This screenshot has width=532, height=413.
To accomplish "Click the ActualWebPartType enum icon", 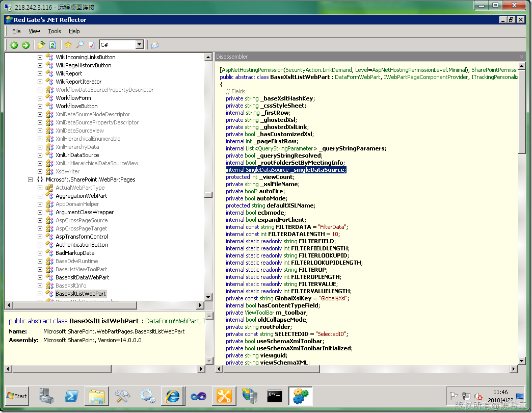I will pos(49,188).
